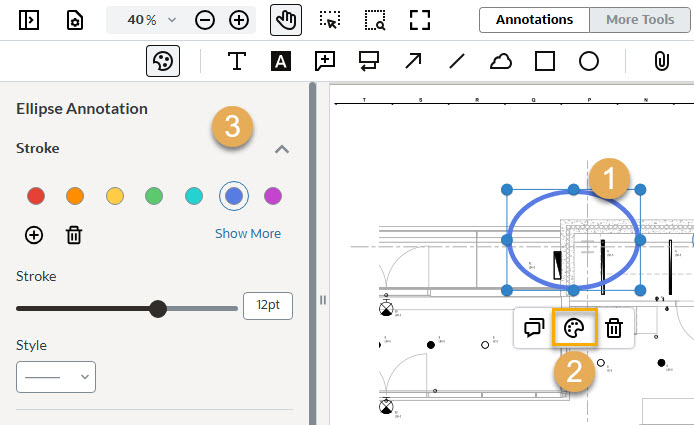Choose the arrow annotation tool
694x425 pixels.
pyautogui.click(x=413, y=61)
